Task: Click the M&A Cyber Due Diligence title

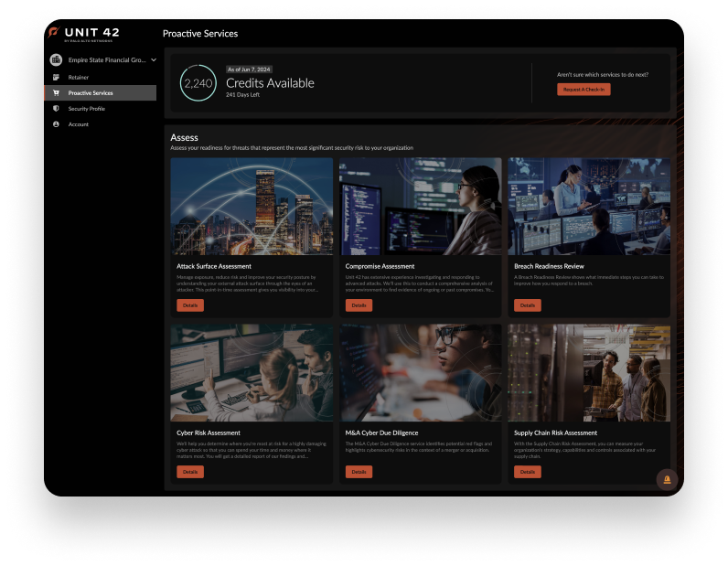Action: coord(381,433)
